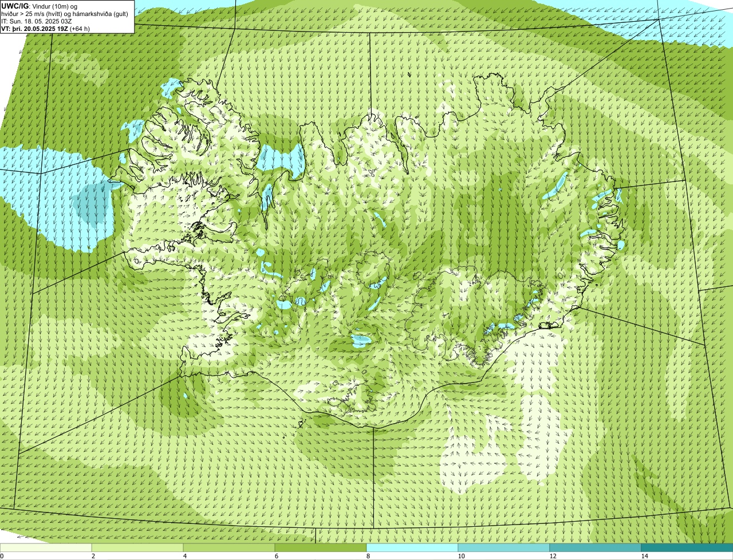Select the 4–6 m/s color band in scale
The width and height of the screenshot is (733, 560).
[229, 548]
